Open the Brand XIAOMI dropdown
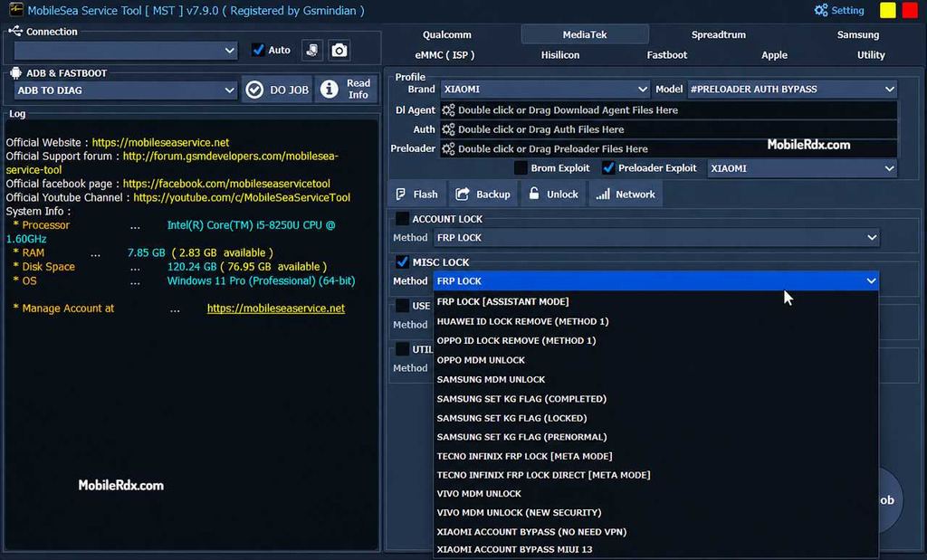The image size is (927, 560). point(544,90)
